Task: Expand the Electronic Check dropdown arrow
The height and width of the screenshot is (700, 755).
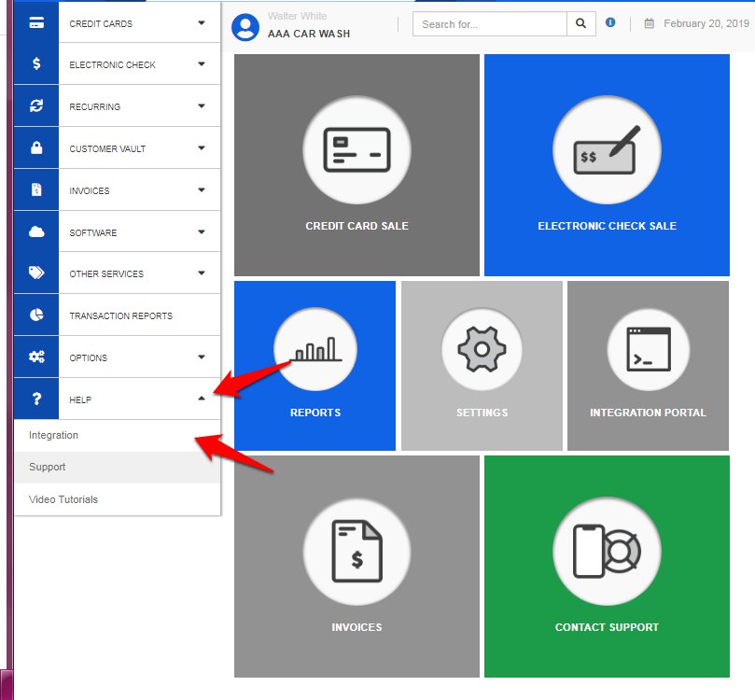Action: coord(202,64)
